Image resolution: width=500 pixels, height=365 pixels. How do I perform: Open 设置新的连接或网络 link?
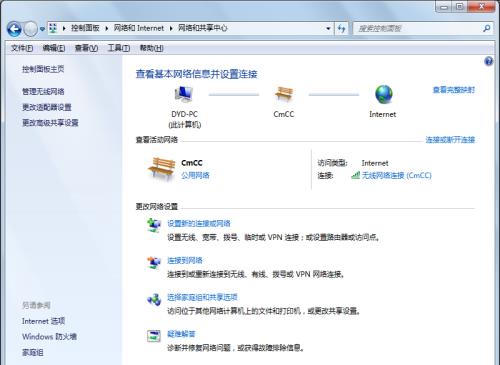pos(199,223)
